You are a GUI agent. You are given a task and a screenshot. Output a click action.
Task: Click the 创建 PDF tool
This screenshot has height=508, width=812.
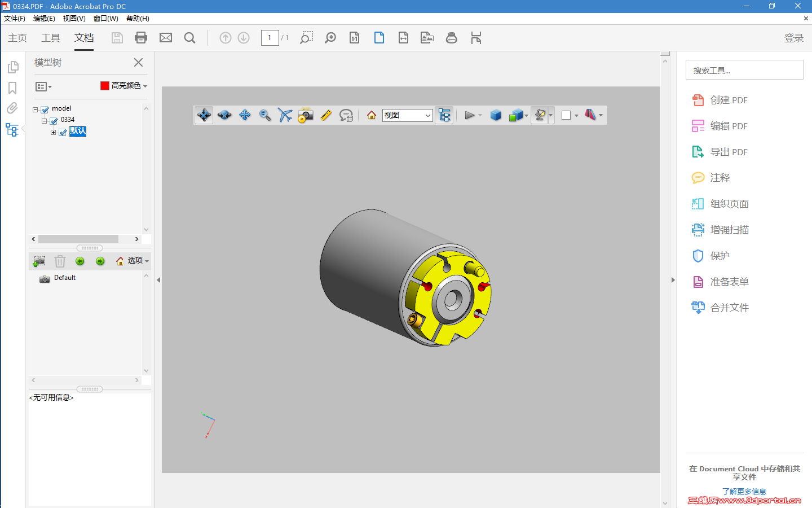720,100
